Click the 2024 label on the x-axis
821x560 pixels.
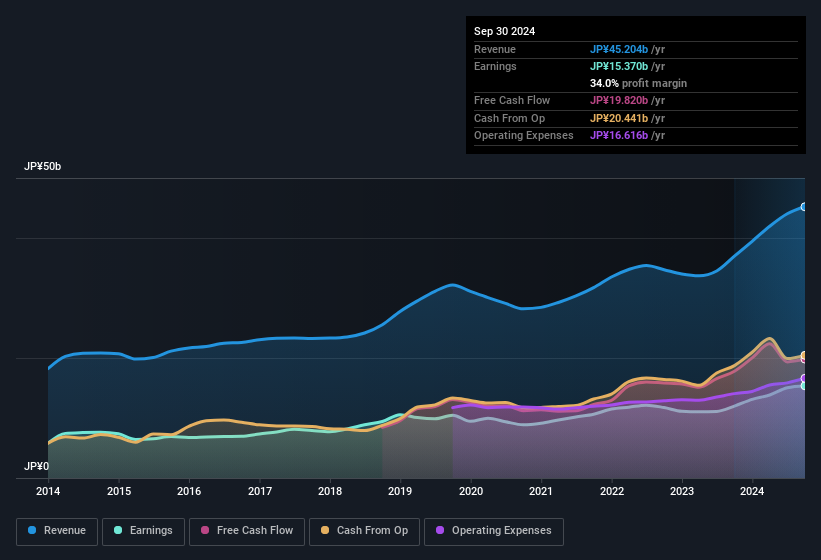click(752, 491)
